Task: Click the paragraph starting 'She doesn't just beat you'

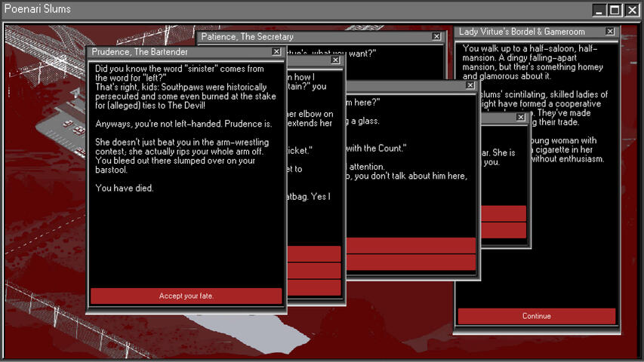Action: pyautogui.click(x=182, y=155)
